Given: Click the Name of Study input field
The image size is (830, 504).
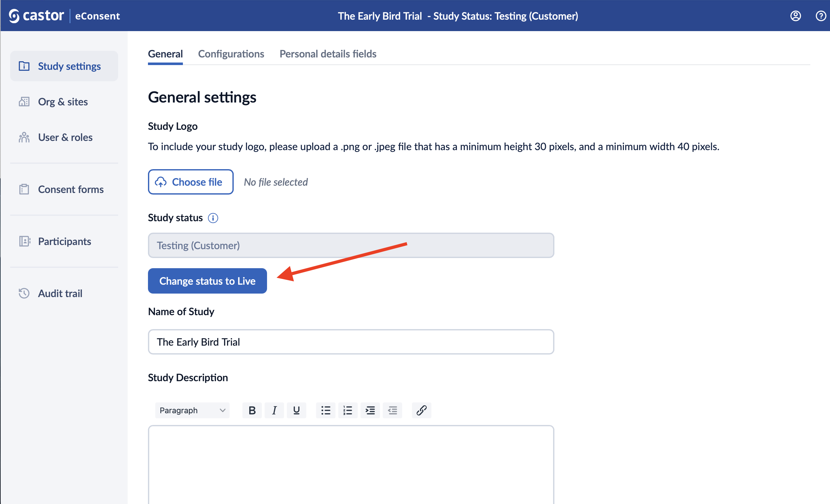Looking at the screenshot, I should (x=351, y=342).
